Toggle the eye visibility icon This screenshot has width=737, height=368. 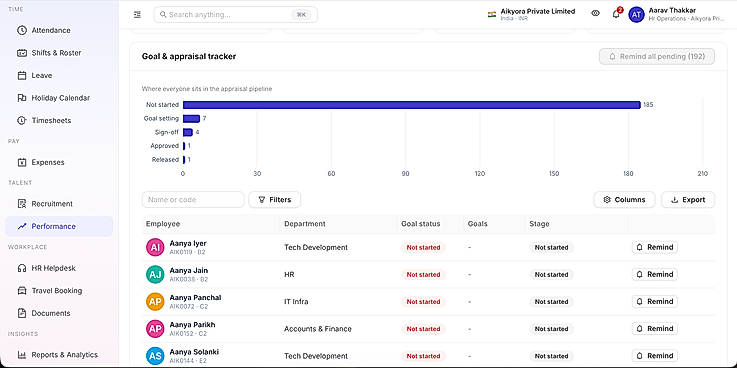tap(596, 14)
